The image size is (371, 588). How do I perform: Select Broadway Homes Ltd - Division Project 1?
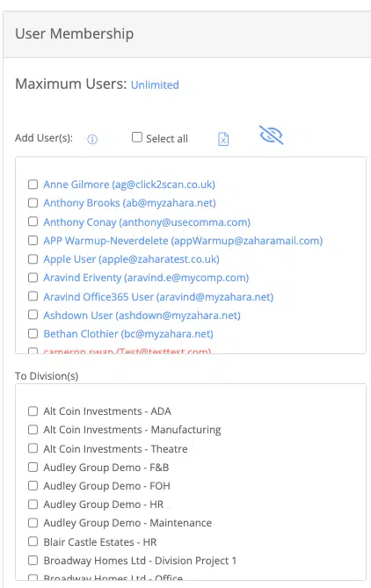click(33, 560)
